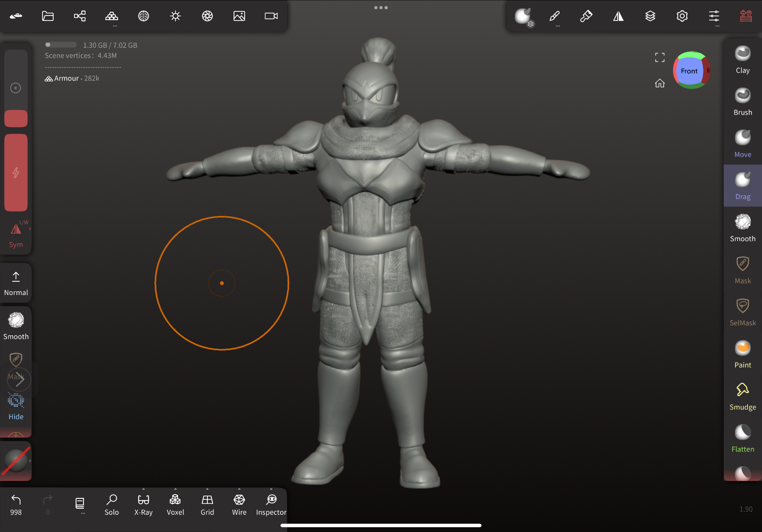Image resolution: width=762 pixels, height=532 pixels.
Task: Expand the left shortcut panel arrow
Action: point(19,380)
